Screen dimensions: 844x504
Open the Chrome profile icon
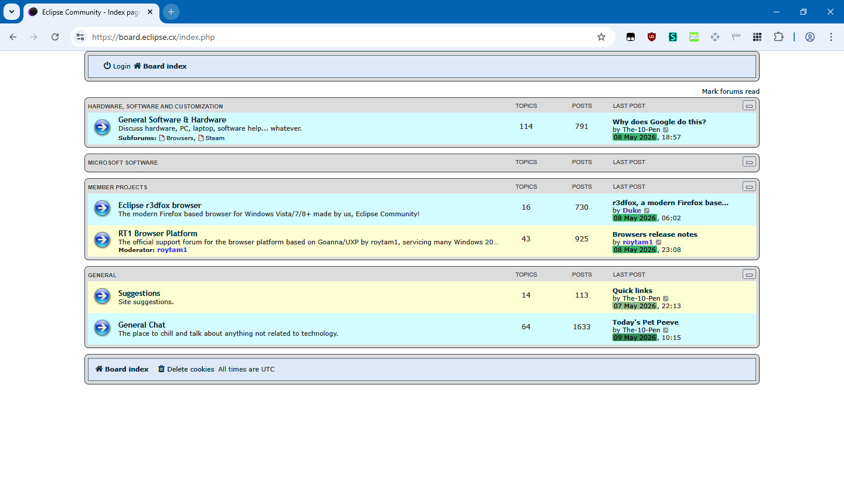(x=810, y=37)
